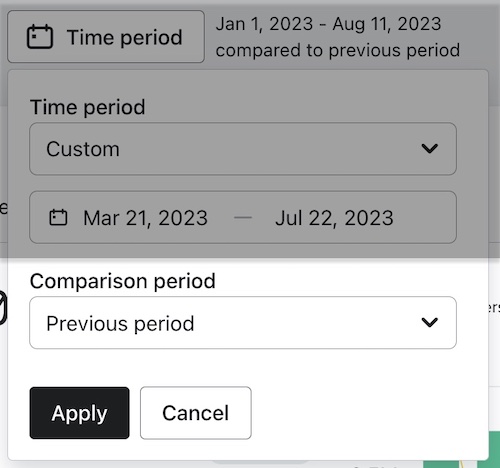Click the Jan 1, 2023 - Aug 11, 2023 text
The image size is (500, 468).
[328, 24]
